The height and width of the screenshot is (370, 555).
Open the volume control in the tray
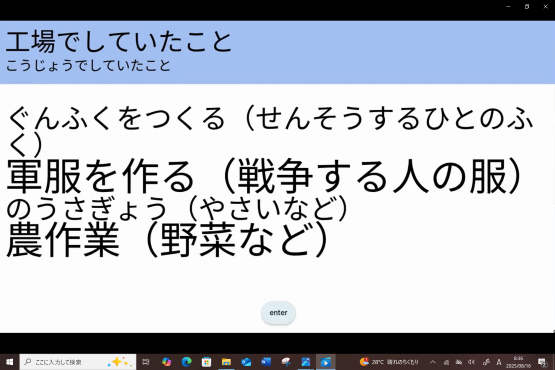coord(471,362)
